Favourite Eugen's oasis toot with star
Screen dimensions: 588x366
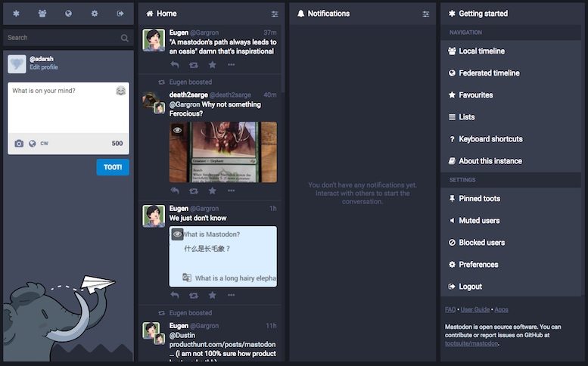click(x=213, y=64)
